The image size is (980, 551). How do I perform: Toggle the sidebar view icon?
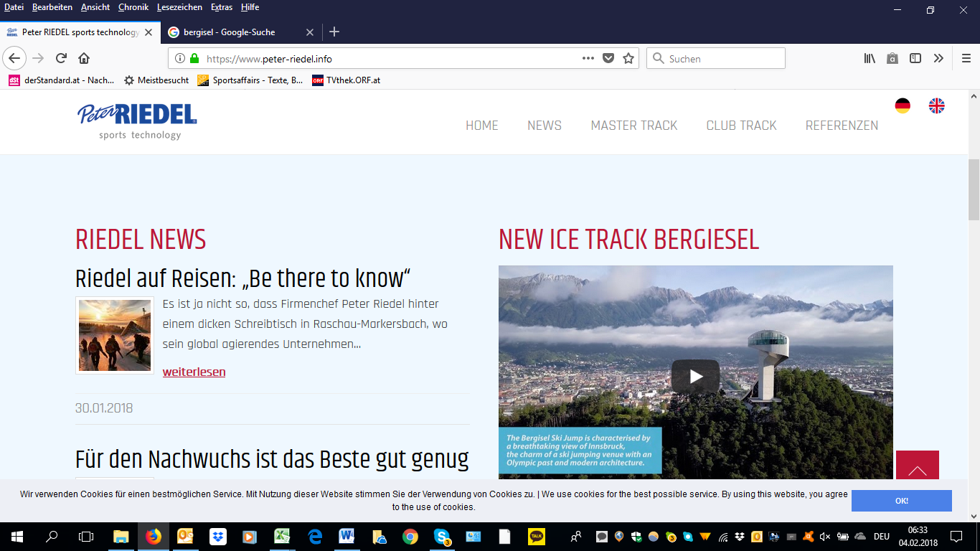tap(915, 58)
